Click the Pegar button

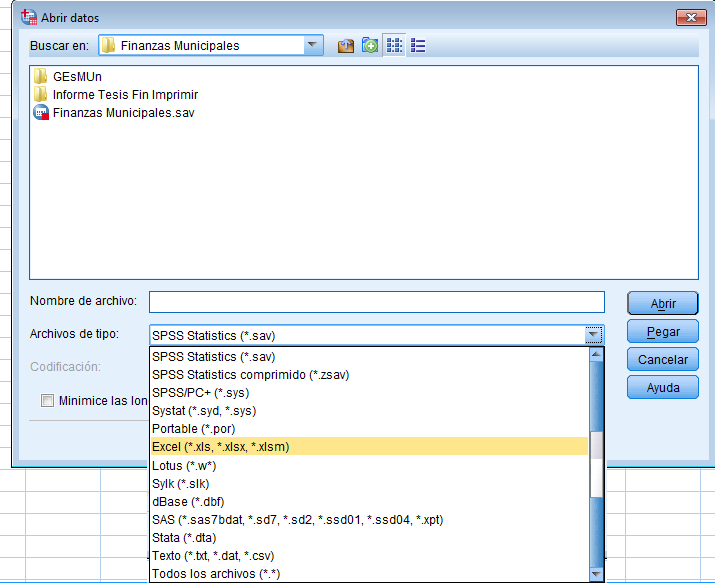663,331
